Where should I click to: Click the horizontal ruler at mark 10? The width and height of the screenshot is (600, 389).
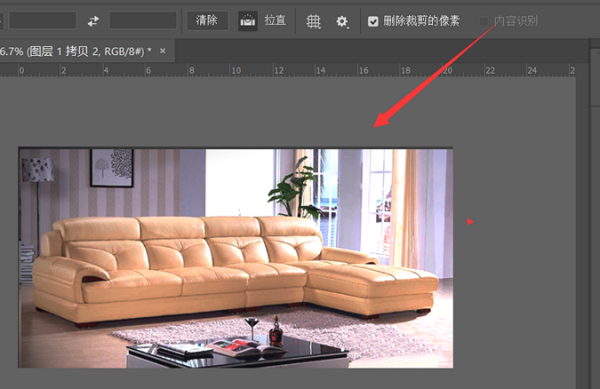pyautogui.click(x=236, y=70)
